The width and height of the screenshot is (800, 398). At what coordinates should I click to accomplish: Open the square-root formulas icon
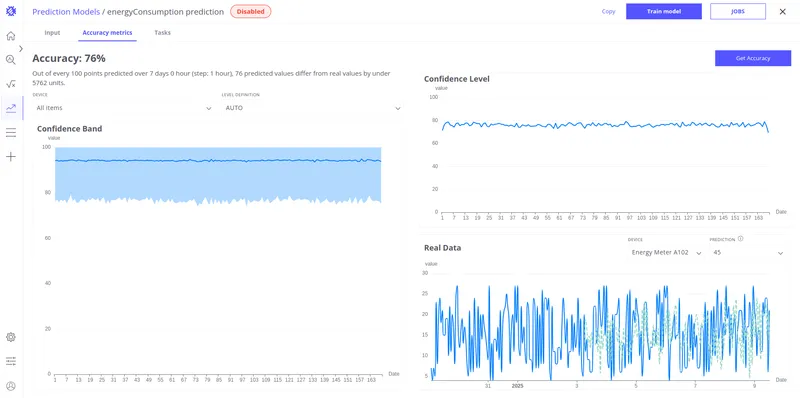pyautogui.click(x=11, y=84)
